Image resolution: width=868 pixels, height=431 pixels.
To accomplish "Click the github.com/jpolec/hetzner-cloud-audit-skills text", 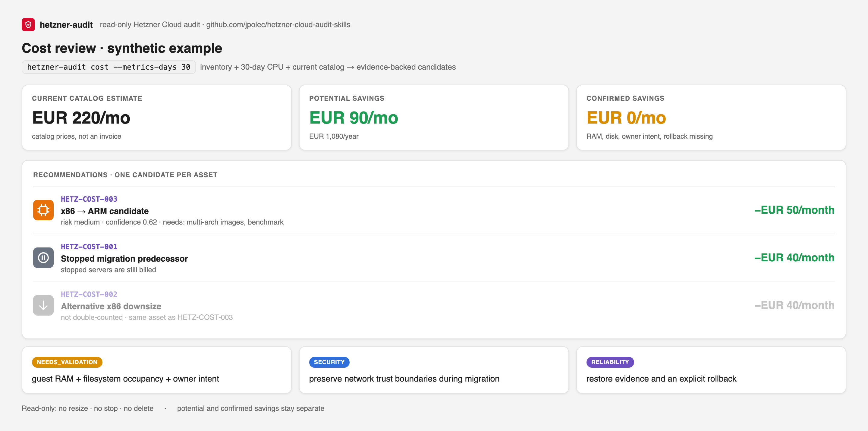I will (x=278, y=25).
